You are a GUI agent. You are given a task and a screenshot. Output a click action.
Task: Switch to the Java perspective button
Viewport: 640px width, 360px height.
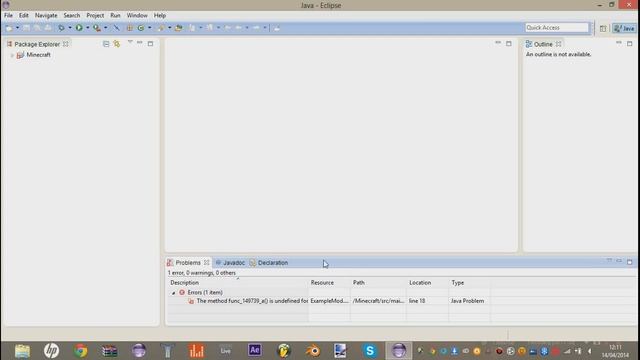pos(624,28)
